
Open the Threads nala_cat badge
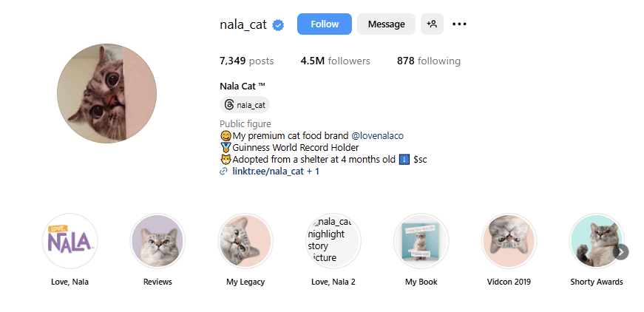pyautogui.click(x=245, y=105)
